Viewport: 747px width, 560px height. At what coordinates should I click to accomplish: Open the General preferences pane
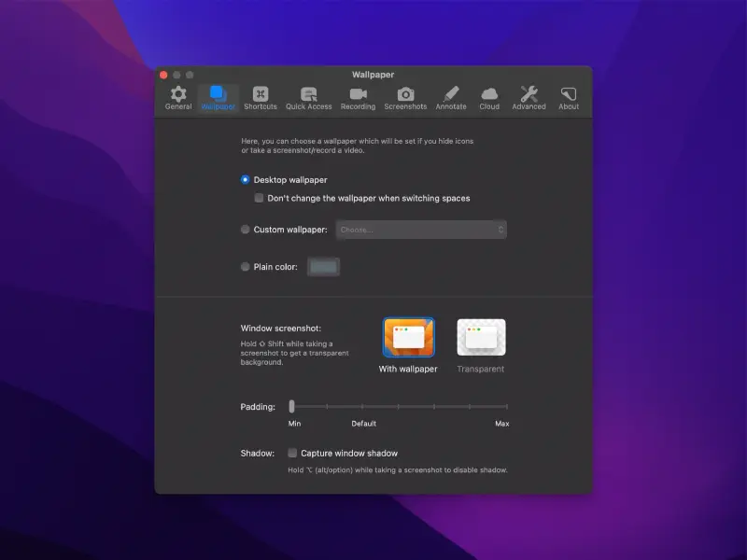coord(177,96)
